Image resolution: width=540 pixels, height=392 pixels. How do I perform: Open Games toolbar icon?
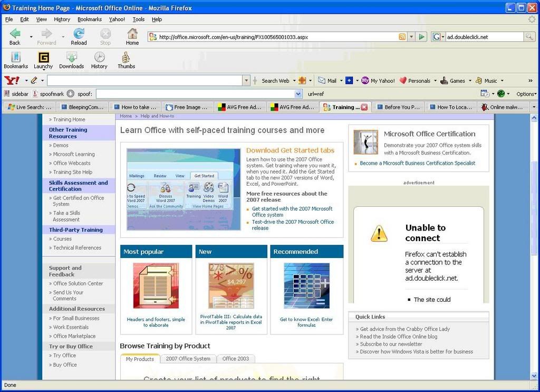(445, 81)
